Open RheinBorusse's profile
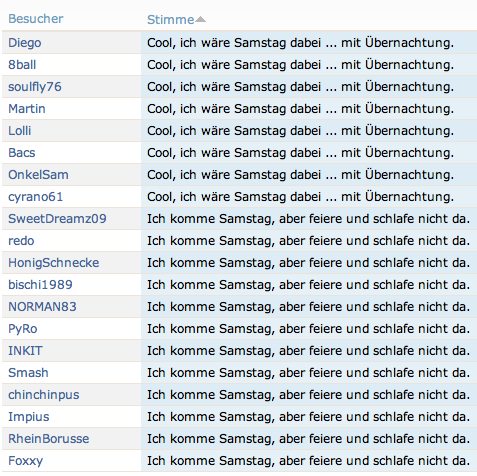The image size is (477, 476). point(49,439)
